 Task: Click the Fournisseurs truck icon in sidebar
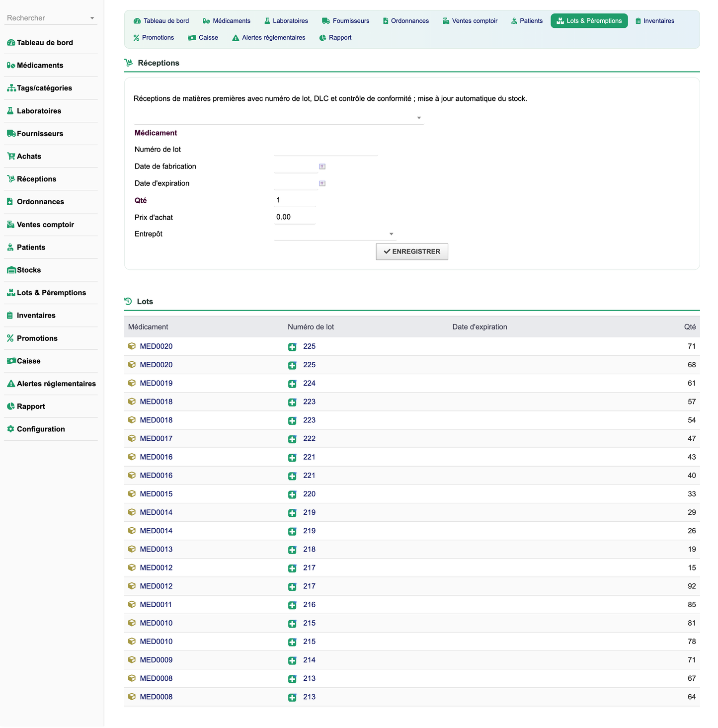pyautogui.click(x=11, y=134)
